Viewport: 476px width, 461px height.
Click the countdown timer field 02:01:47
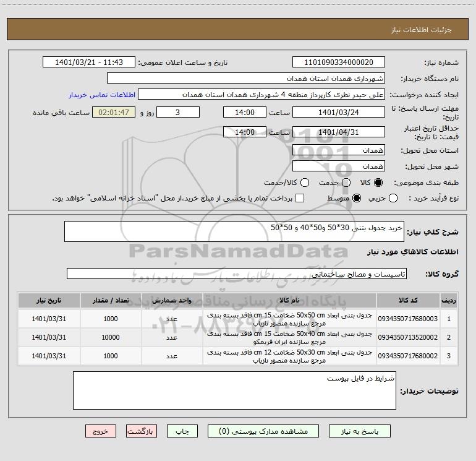point(114,112)
